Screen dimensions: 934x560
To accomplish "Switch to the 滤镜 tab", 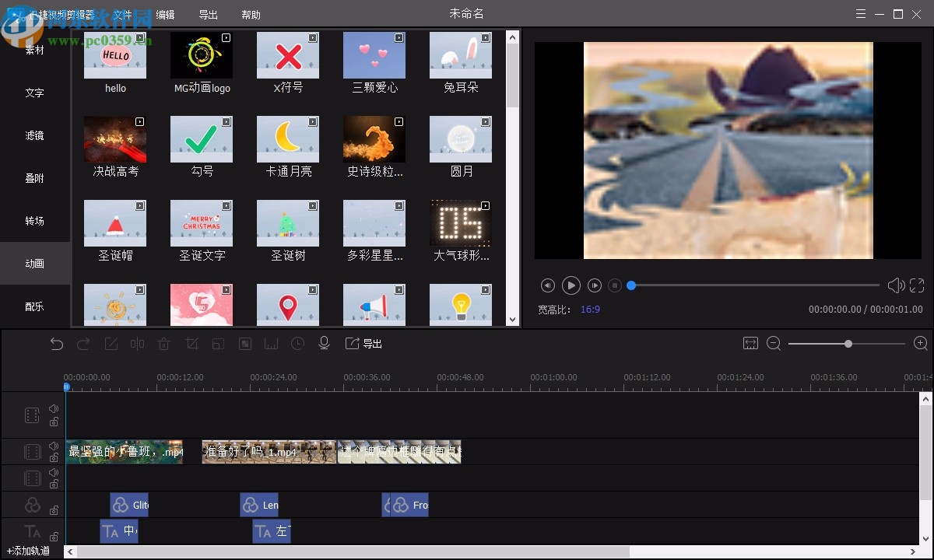I will tap(35, 135).
